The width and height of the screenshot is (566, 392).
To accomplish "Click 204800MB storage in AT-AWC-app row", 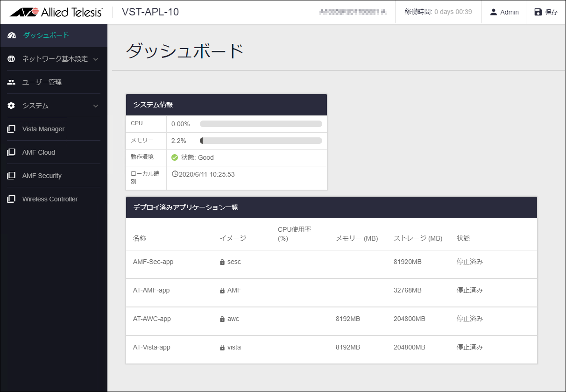I will (x=410, y=319).
